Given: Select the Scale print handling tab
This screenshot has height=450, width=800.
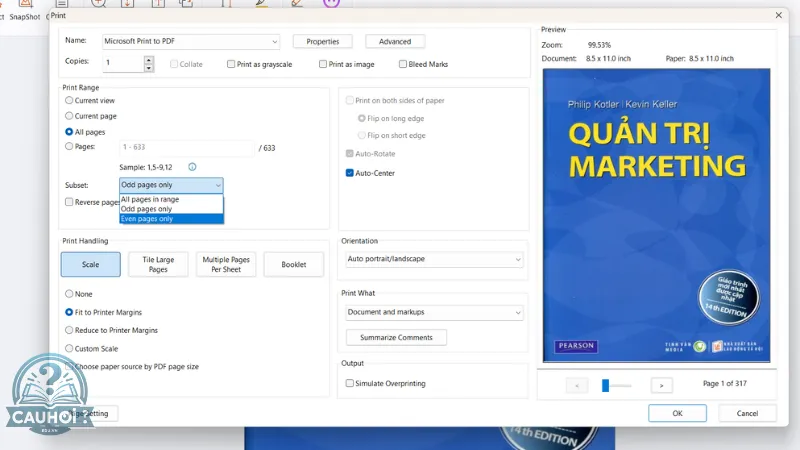Looking at the screenshot, I should pyautogui.click(x=91, y=264).
